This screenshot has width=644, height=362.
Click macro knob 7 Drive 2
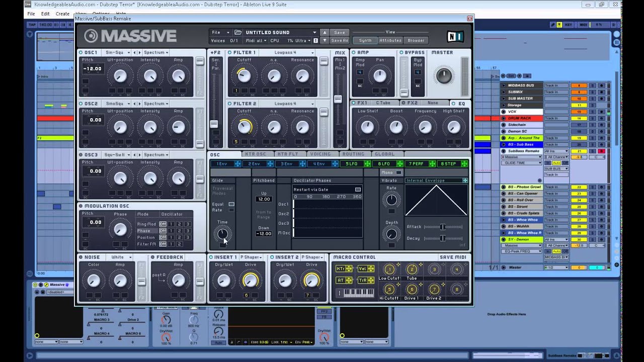(434, 290)
